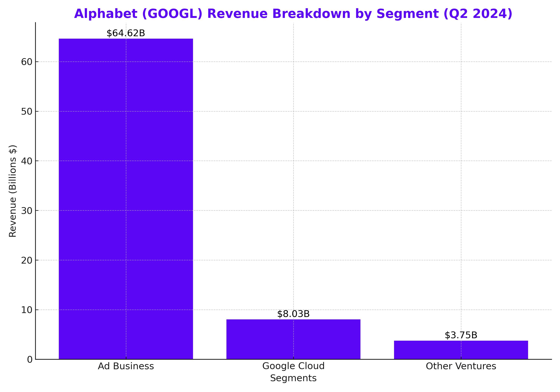This screenshot has width=560, height=392.
Task: Click the Segments x-axis title
Action: tap(293, 378)
